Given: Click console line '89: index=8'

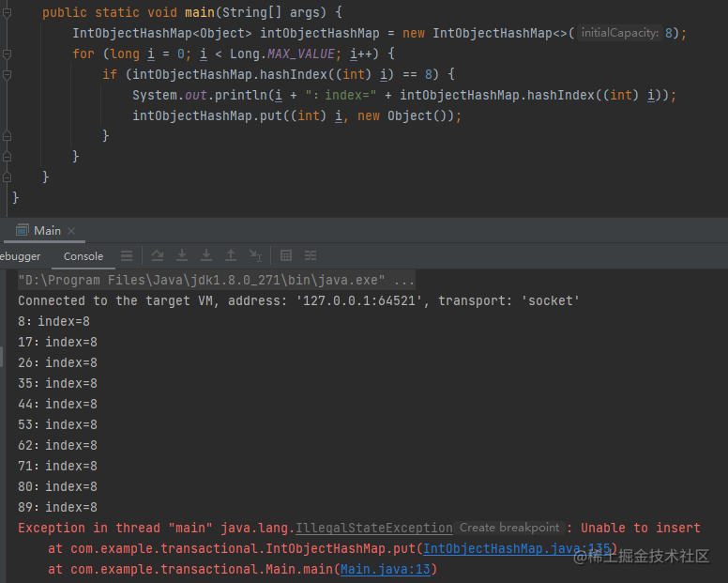Looking at the screenshot, I should [57, 508].
